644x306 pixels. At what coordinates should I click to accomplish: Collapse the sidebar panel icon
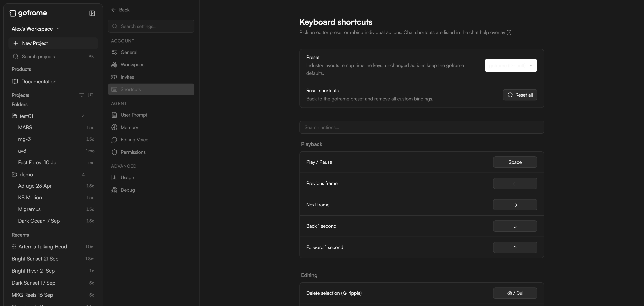click(92, 13)
